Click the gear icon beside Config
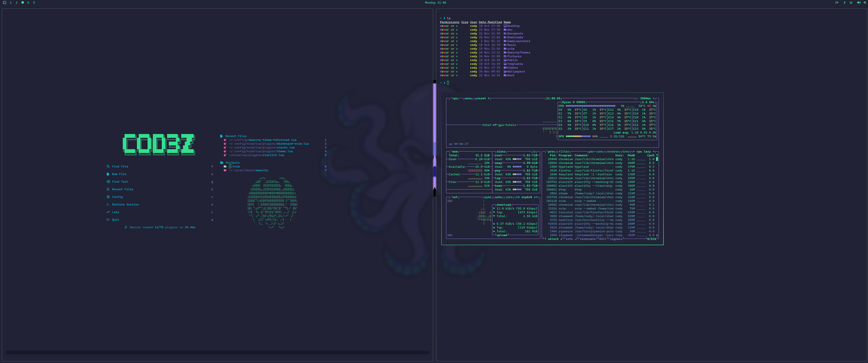The image size is (868, 363). [x=108, y=197]
